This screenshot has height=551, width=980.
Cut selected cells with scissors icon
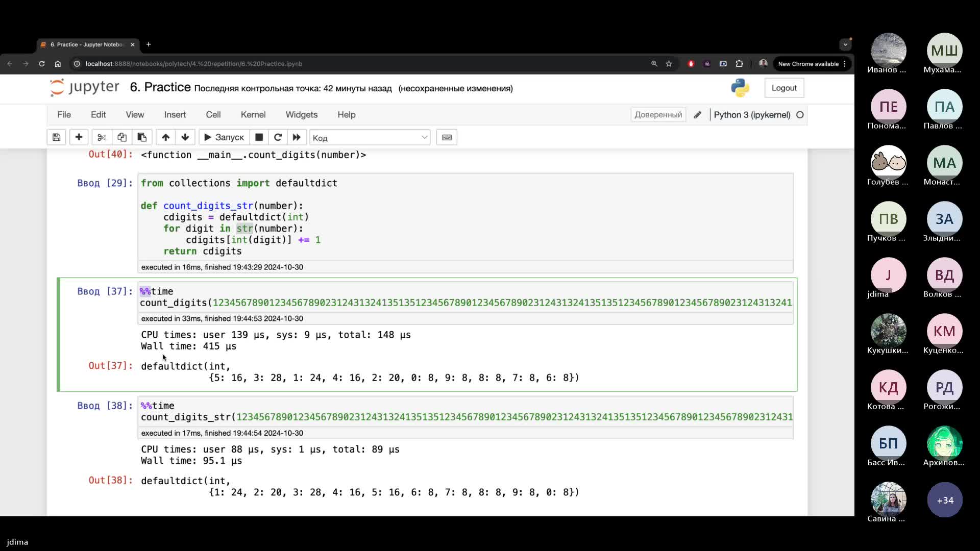pos(102,137)
